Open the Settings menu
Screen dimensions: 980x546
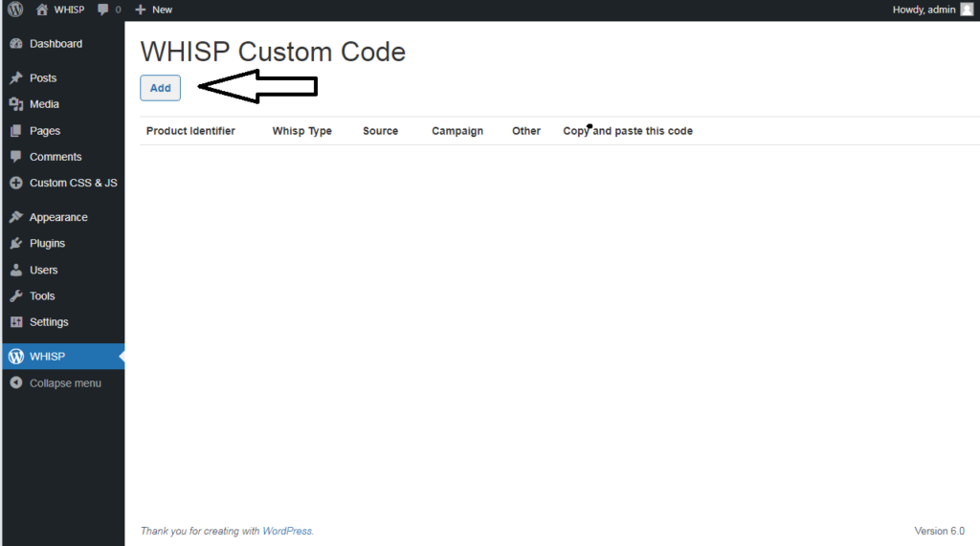(49, 322)
